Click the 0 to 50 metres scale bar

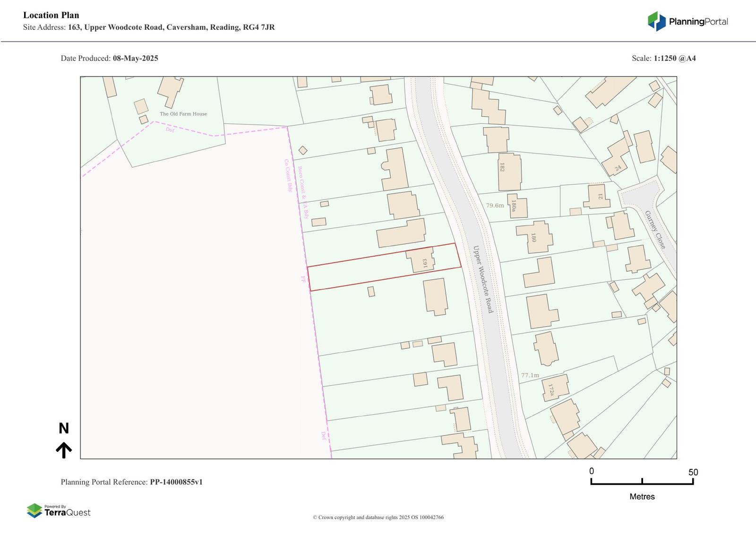[x=642, y=482]
